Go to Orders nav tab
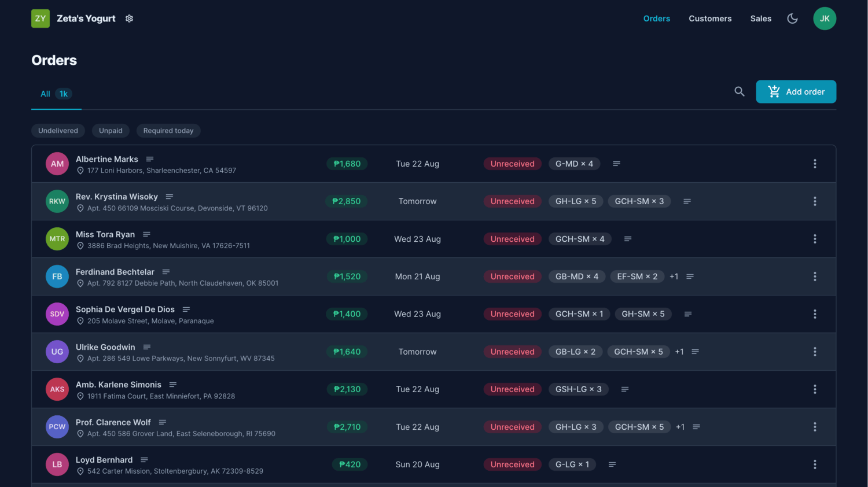 pyautogui.click(x=657, y=19)
